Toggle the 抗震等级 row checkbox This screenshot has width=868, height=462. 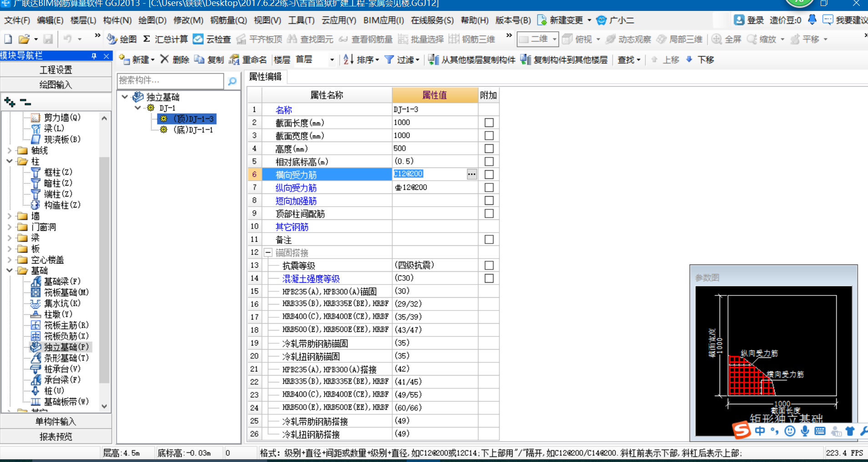pos(489,265)
